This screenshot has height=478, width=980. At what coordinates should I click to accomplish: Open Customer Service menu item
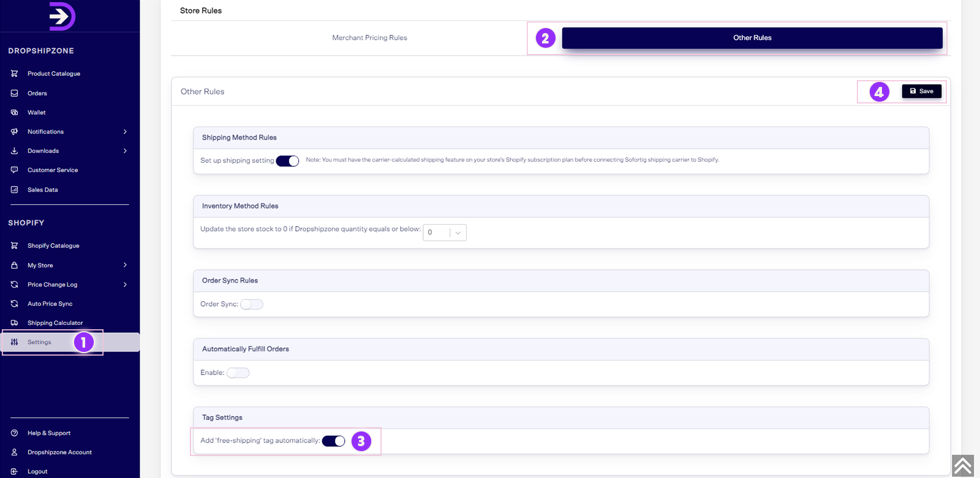tap(53, 170)
